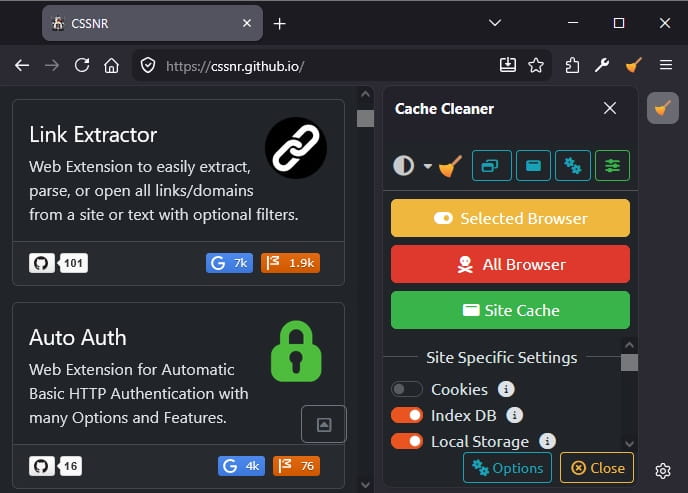Click the green sliders settings icon button
The height and width of the screenshot is (493, 688).
click(x=612, y=165)
